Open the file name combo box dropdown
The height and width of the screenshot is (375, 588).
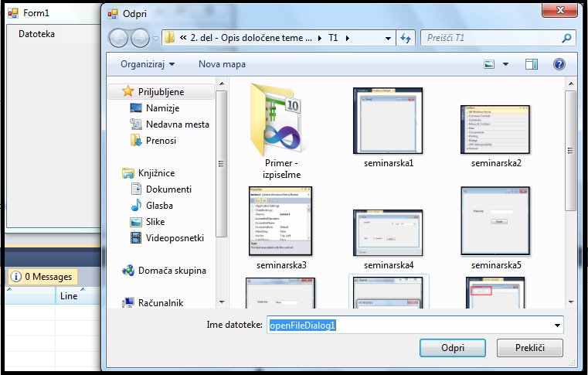pos(558,326)
